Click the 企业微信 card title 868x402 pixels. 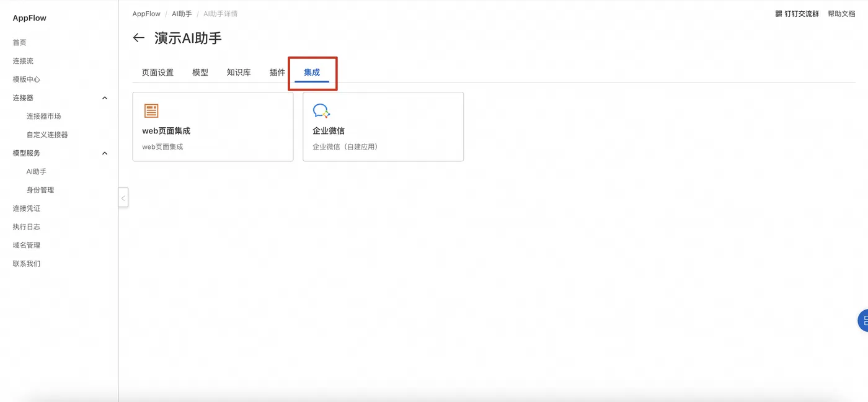pos(329,131)
